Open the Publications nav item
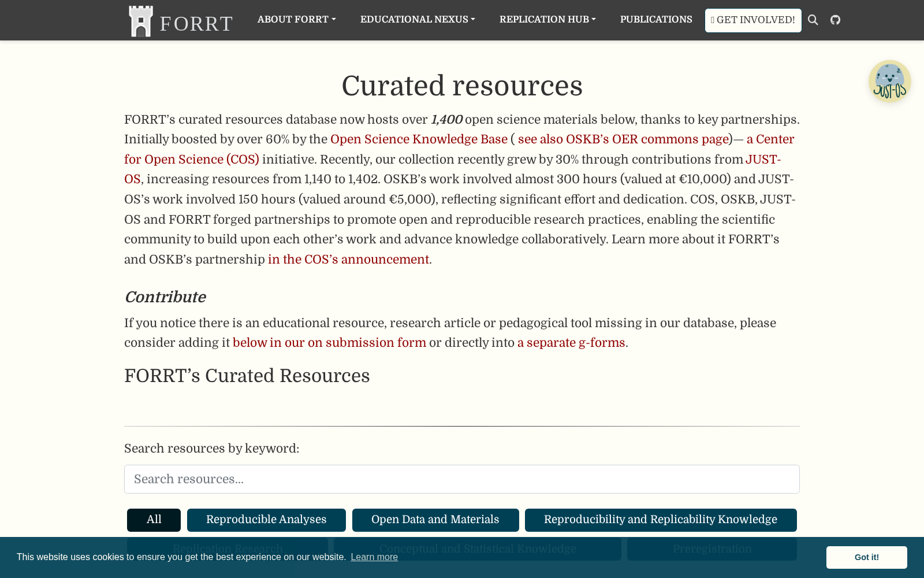924x578 pixels. pyautogui.click(x=656, y=20)
